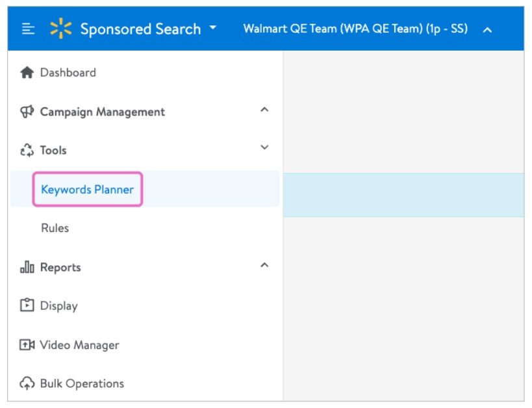532x408 pixels.
Task: Open the Dashboard menu item
Action: [68, 72]
